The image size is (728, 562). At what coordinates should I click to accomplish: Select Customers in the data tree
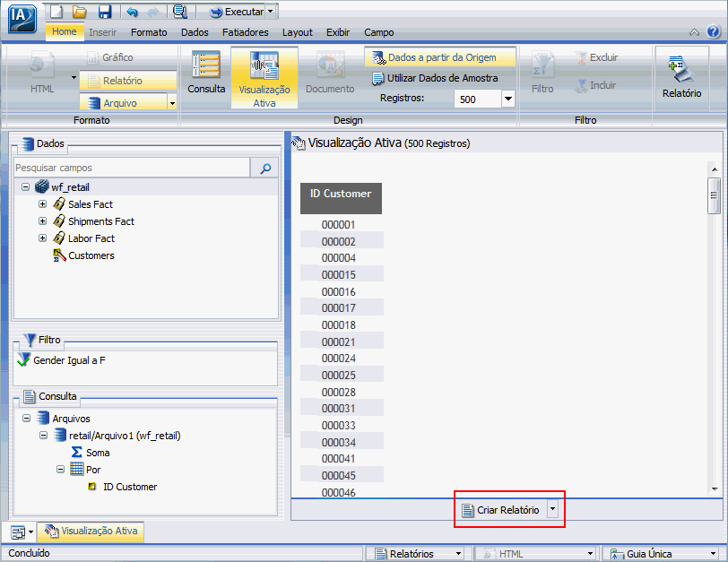[84, 255]
